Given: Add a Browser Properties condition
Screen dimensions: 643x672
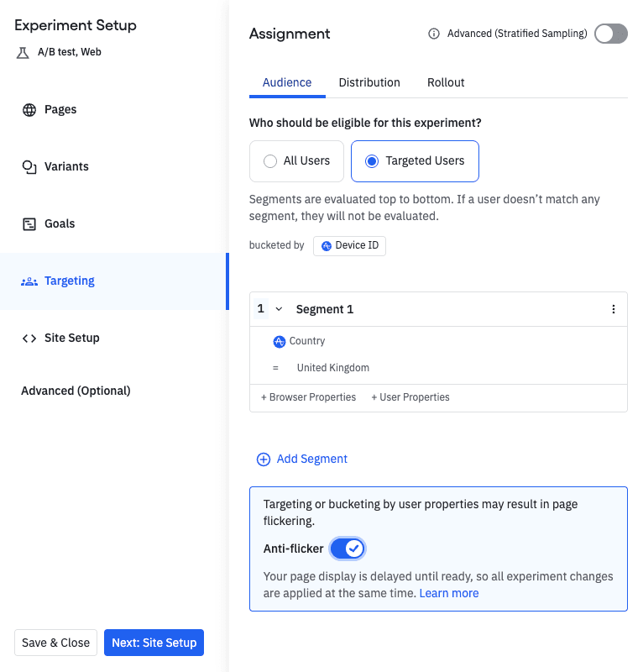Looking at the screenshot, I should 308,397.
